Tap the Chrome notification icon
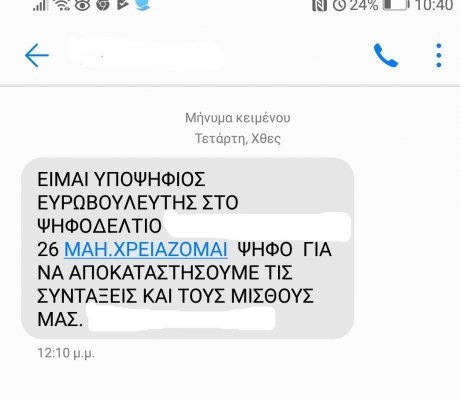Screen dimensions: 460x400 [x=103, y=5]
